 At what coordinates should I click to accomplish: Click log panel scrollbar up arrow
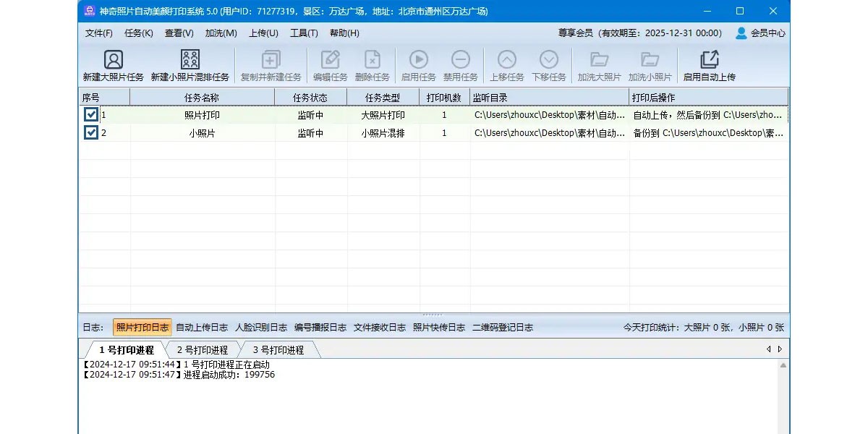coord(783,367)
